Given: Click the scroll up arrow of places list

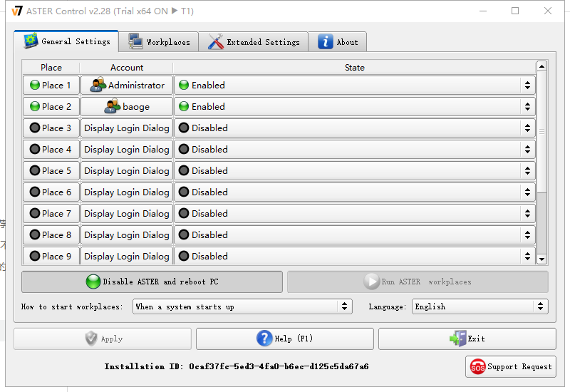Looking at the screenshot, I should tap(541, 66).
